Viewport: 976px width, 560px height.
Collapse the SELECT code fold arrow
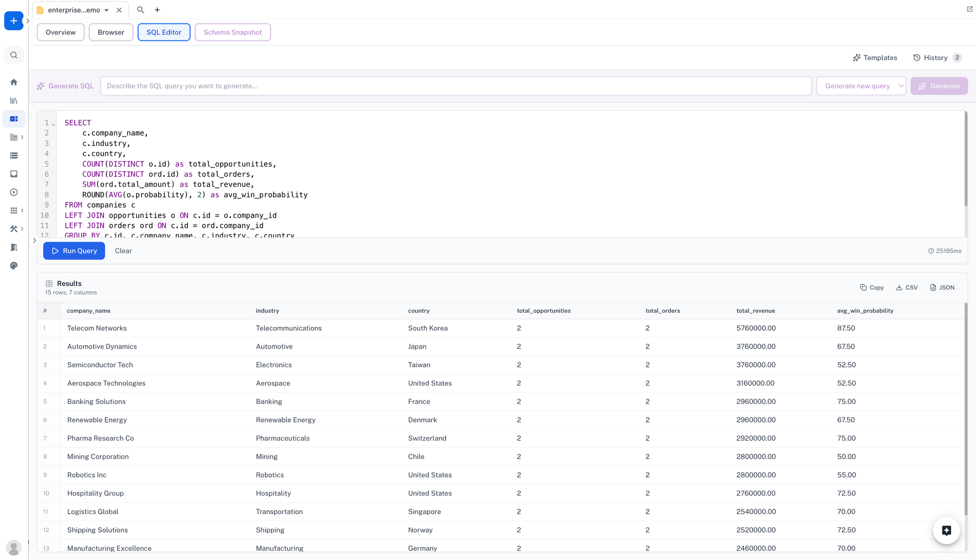[x=53, y=124]
